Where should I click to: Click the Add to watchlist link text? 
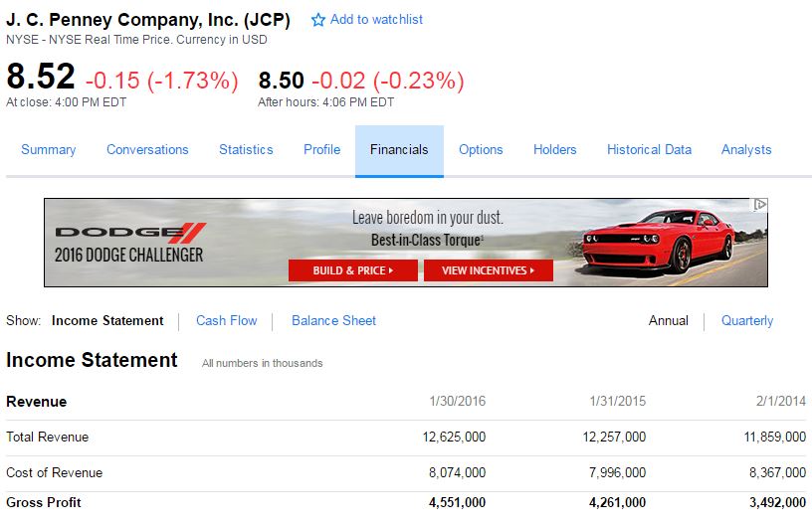pyautogui.click(x=376, y=20)
